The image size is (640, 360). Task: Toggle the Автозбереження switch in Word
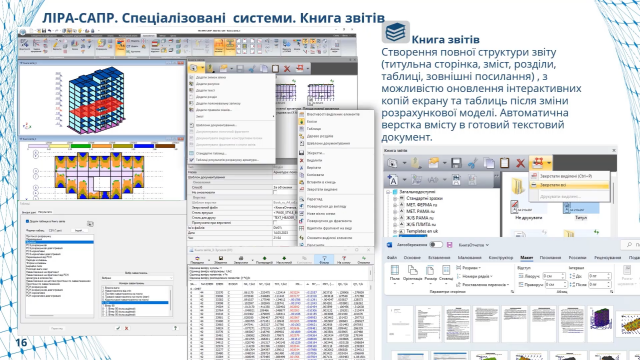pos(436,245)
